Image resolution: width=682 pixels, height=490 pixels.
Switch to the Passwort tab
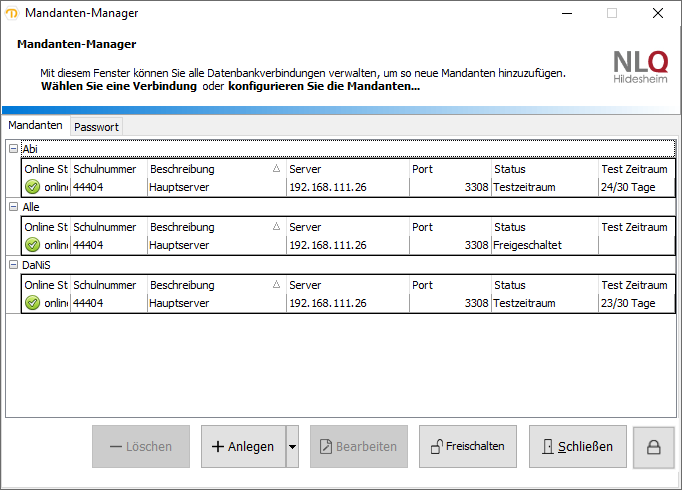(x=96, y=127)
